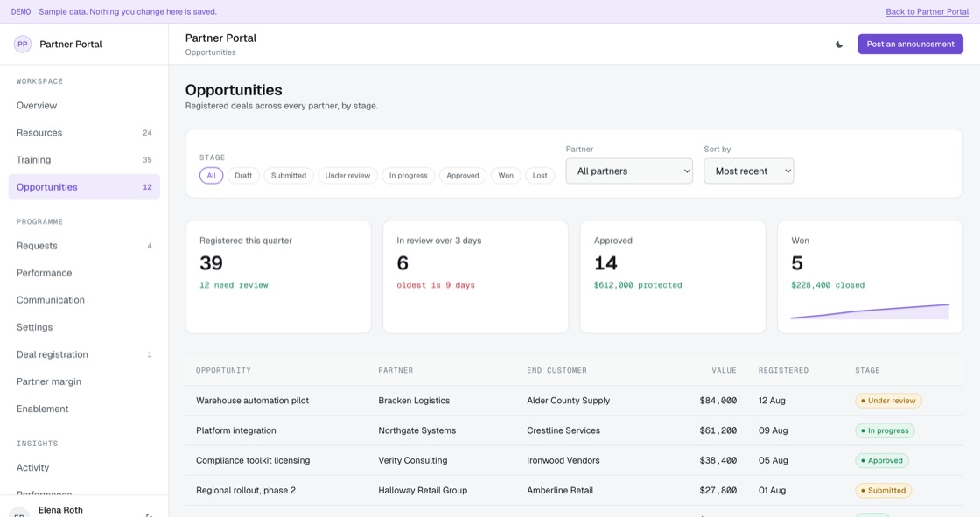
Task: Select Opportunities in the sidebar
Action: [x=84, y=187]
